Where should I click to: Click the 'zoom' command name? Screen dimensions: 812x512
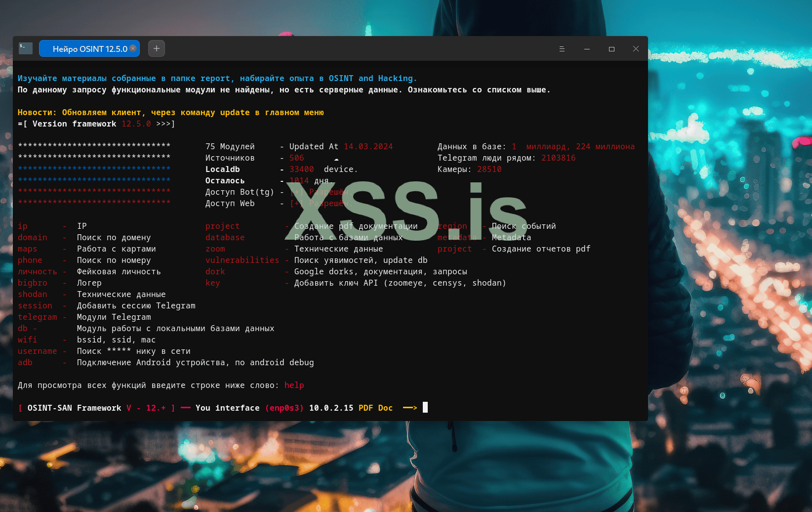click(x=215, y=249)
